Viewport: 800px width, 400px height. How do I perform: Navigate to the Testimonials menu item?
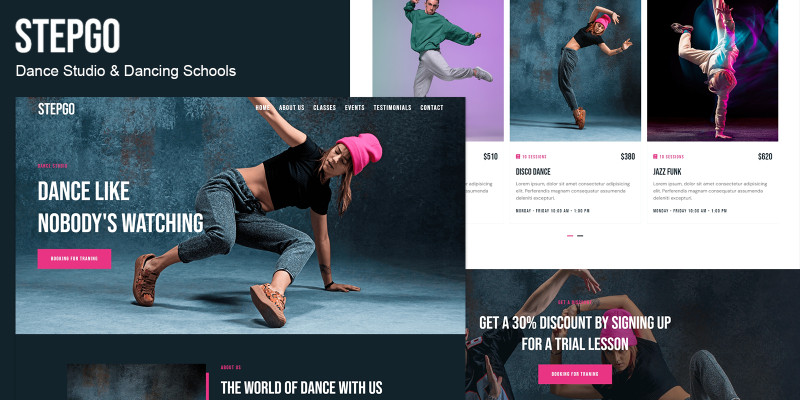(x=392, y=108)
